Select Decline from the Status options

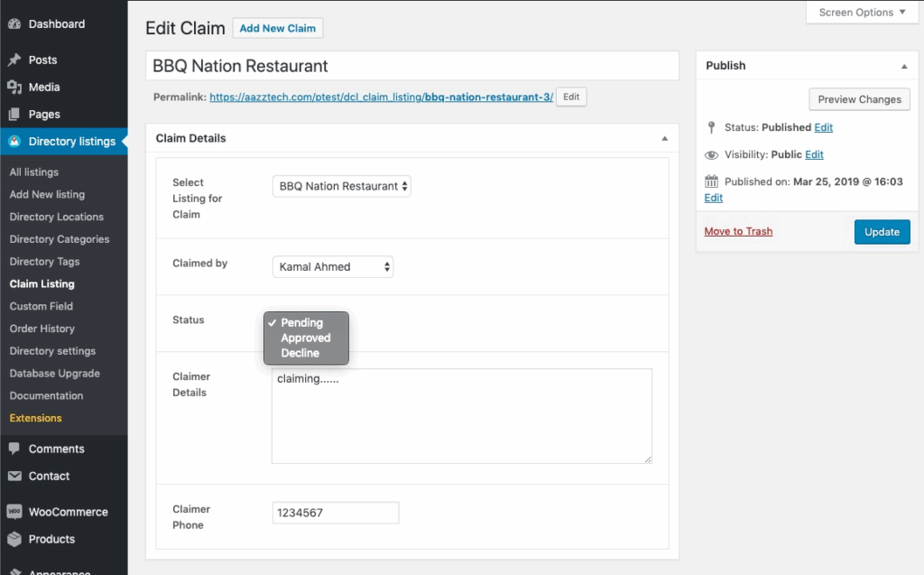point(300,353)
